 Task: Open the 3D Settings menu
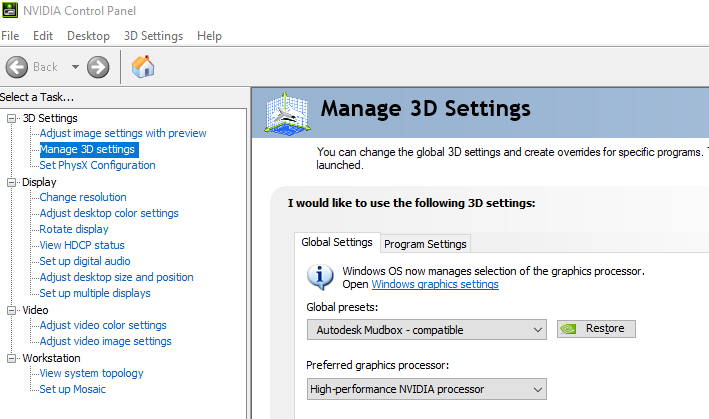(153, 36)
